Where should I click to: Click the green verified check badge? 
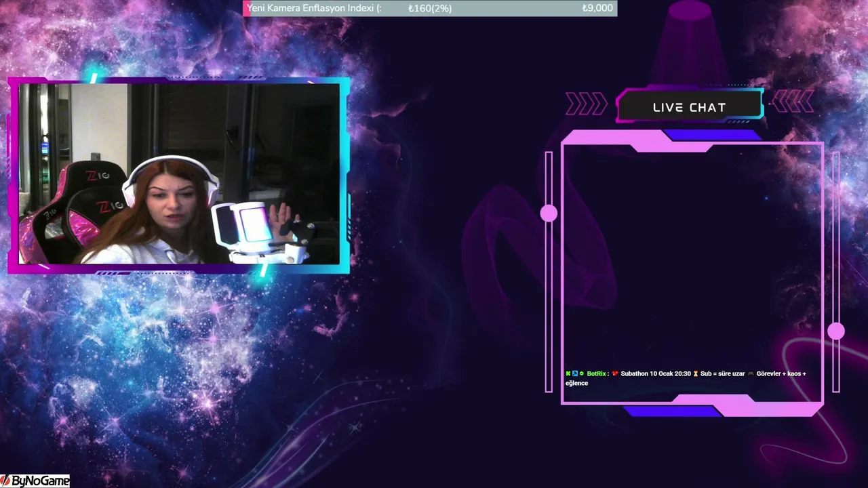[x=582, y=373]
